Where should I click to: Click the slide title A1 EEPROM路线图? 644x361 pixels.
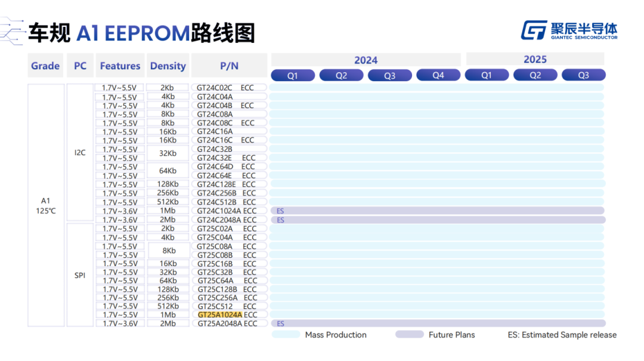click(x=166, y=33)
